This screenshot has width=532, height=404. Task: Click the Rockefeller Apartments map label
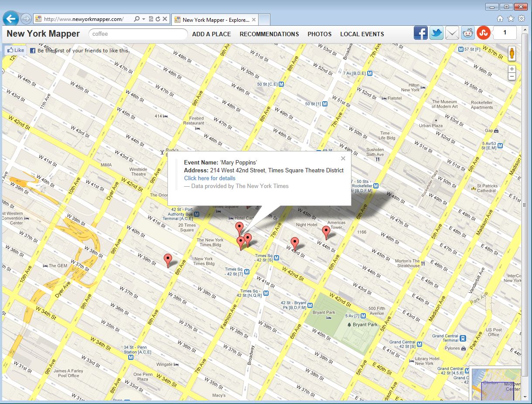tap(482, 105)
